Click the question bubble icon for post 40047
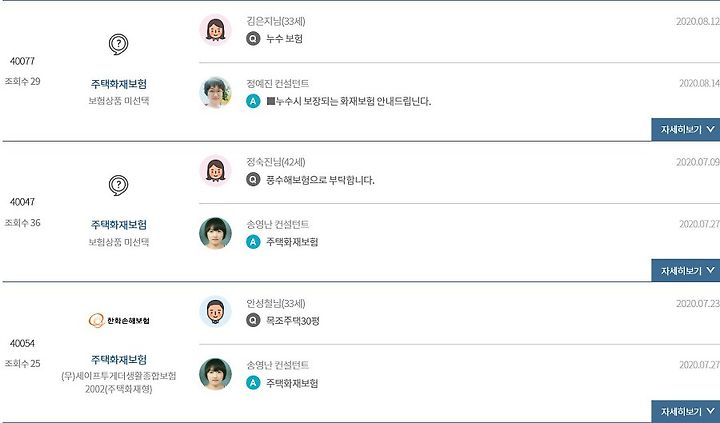 pyautogui.click(x=118, y=186)
